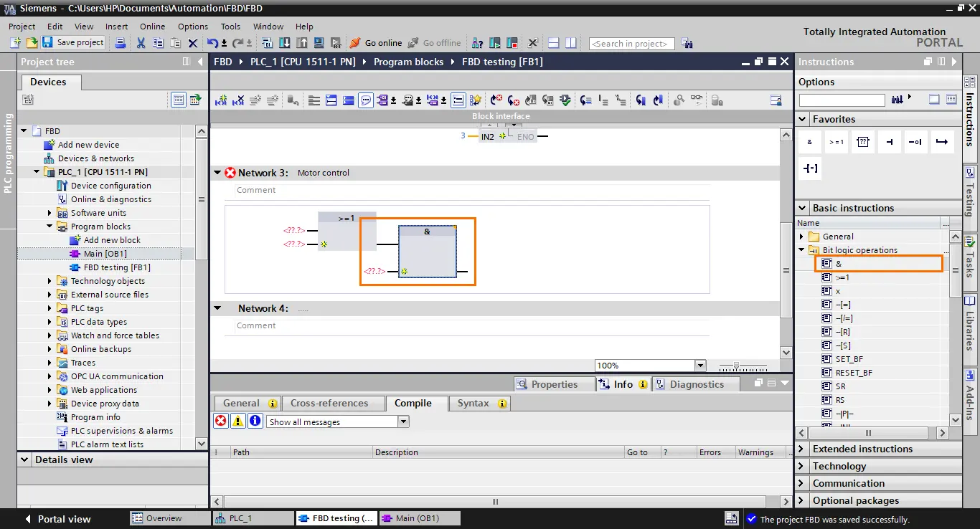
Task: Insert empty box favorite icon
Action: pyautogui.click(x=863, y=142)
